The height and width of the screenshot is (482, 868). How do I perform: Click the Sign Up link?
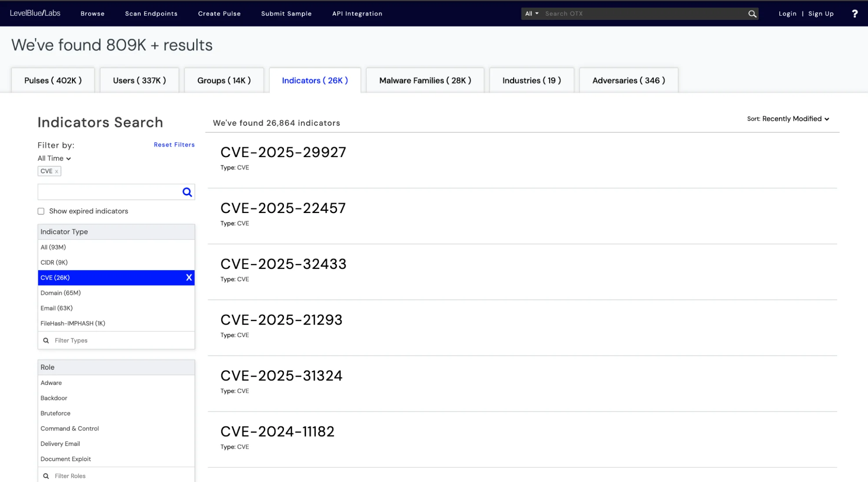point(821,13)
